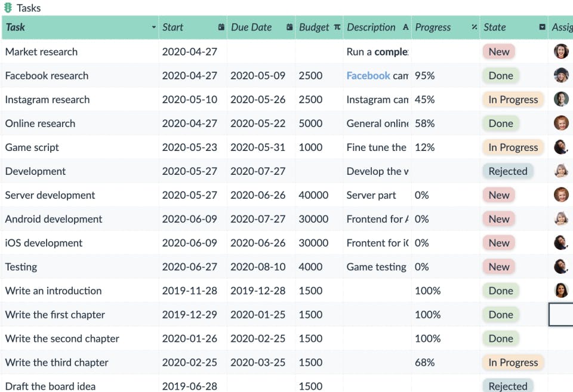Select the Progress column header
This screenshot has width=573, height=392.
433,27
